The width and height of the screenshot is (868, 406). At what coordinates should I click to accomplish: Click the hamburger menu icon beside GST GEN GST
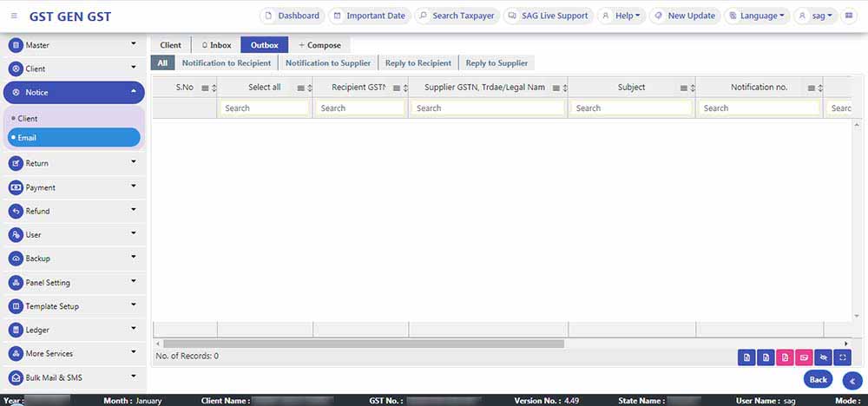(x=14, y=16)
